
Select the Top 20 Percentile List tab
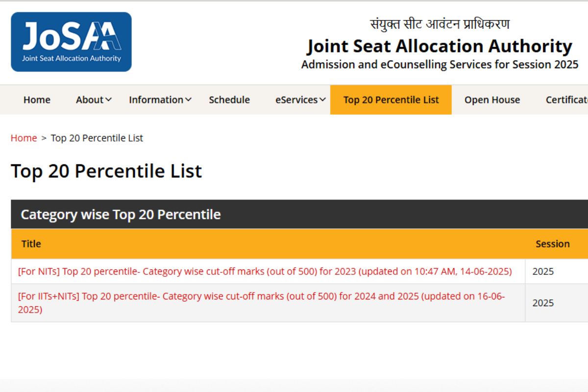391,100
